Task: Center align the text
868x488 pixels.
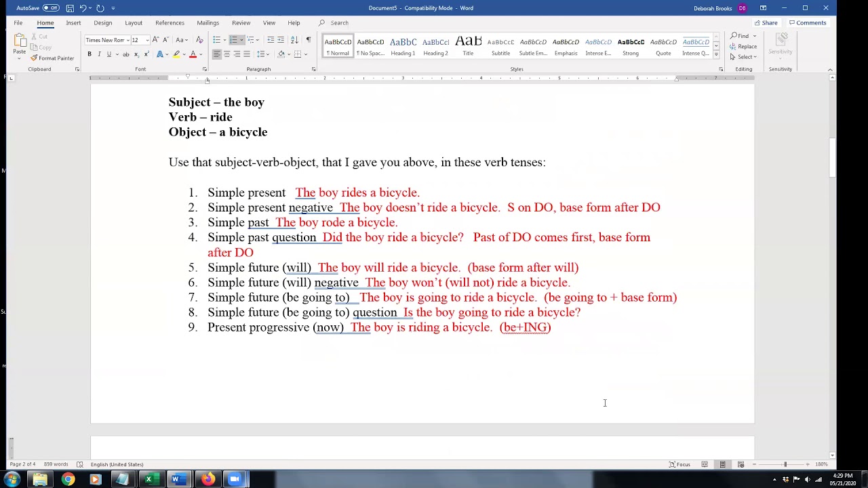Action: (x=226, y=54)
